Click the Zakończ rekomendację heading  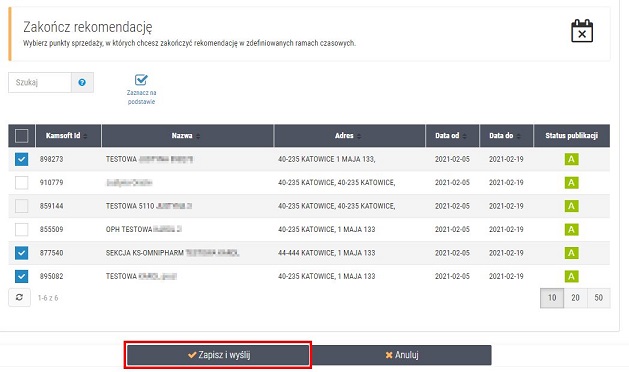[x=87, y=27]
